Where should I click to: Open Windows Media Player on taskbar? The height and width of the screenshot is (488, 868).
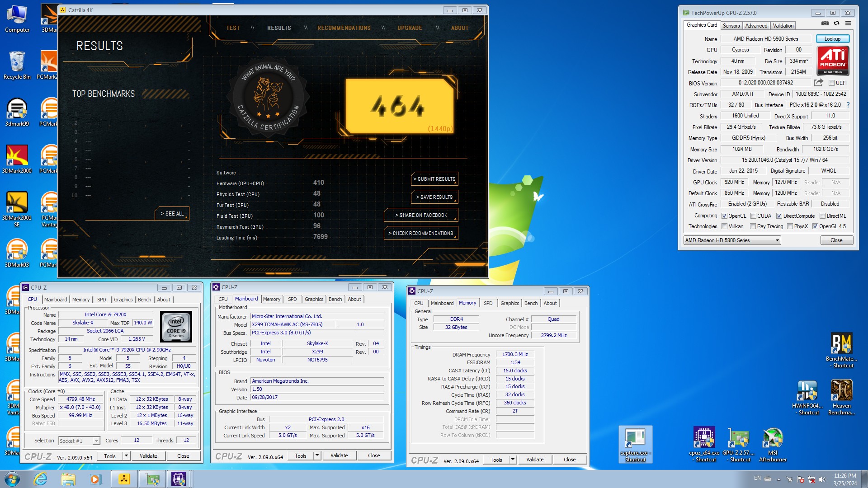tap(95, 479)
